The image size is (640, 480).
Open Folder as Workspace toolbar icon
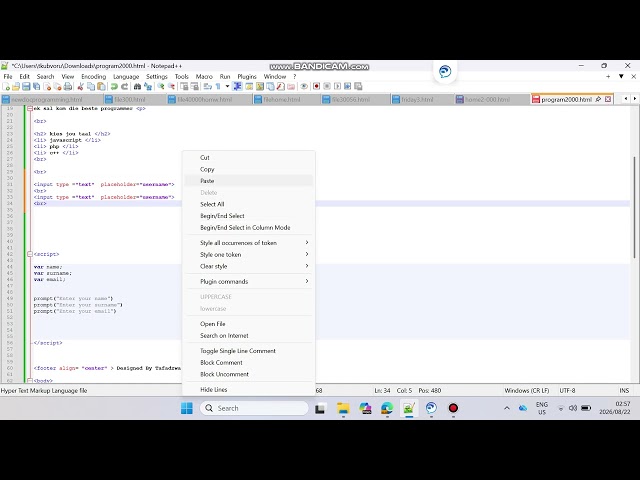click(x=291, y=87)
